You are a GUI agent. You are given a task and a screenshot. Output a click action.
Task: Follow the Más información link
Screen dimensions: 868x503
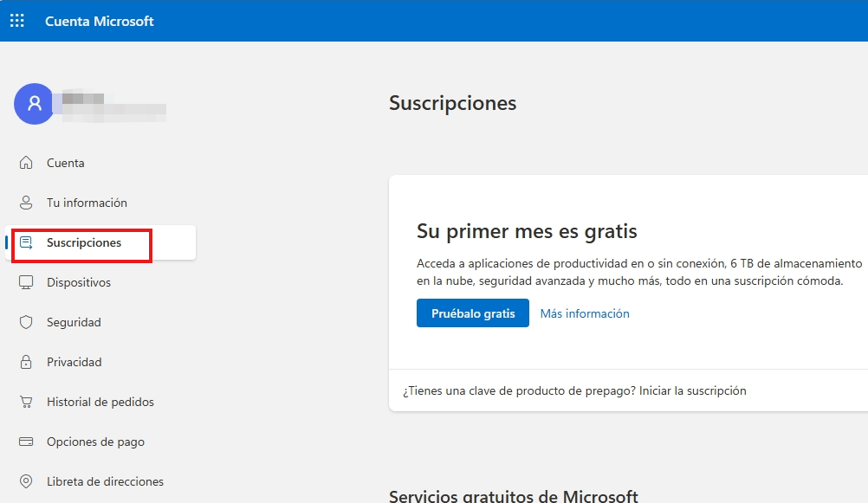click(585, 313)
